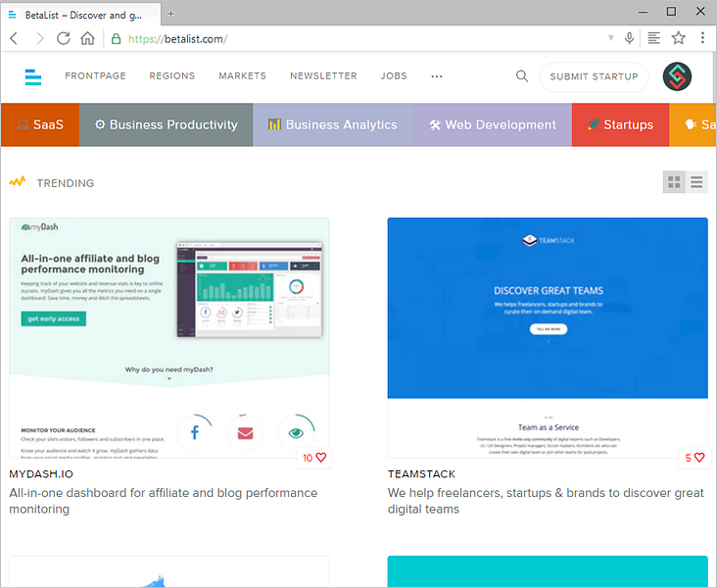Like TEAMSTACK with the 5 hearts button
717x588 pixels.
coord(695,458)
